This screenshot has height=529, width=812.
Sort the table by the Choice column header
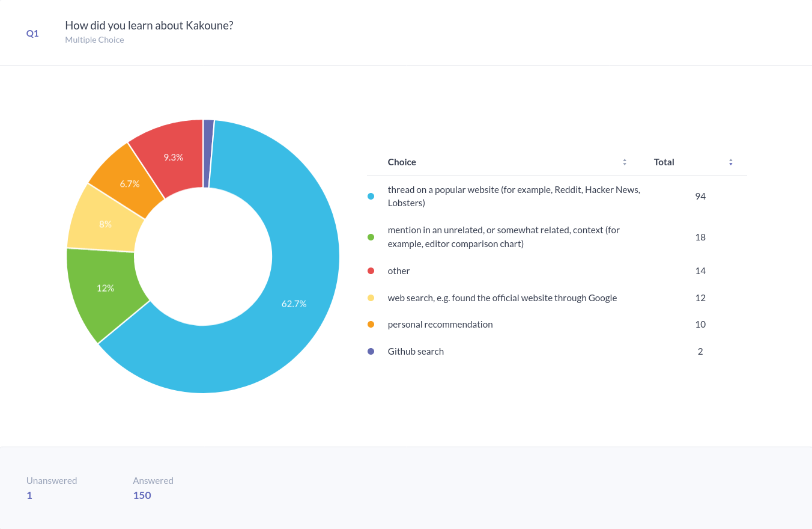pos(402,162)
